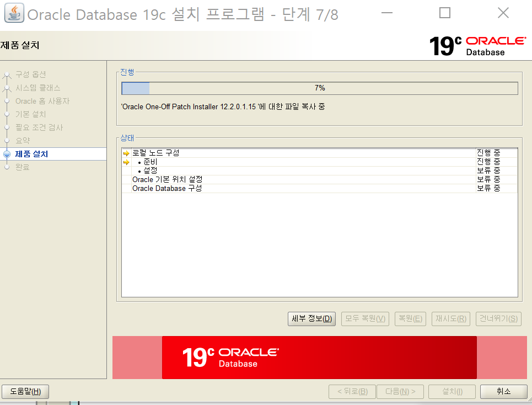Screen dimensions: 532x405
Task: Select 제품 설치 step in sidebar
Action: [x=31, y=154]
